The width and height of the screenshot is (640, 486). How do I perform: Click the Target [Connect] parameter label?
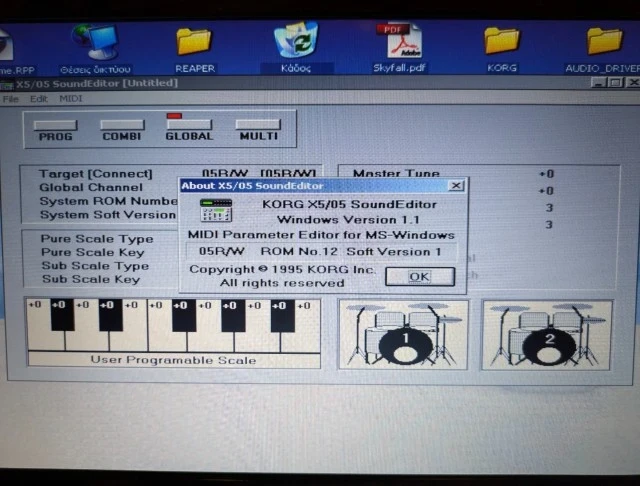96,174
